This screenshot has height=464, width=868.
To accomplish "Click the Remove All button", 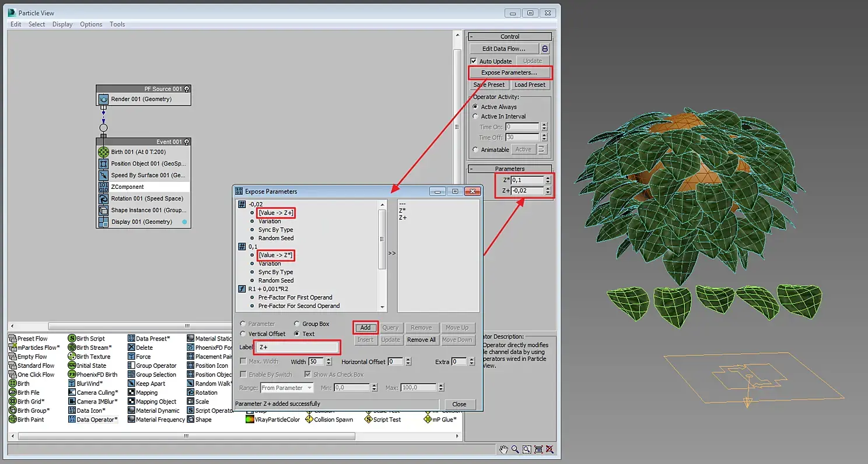I will [421, 340].
